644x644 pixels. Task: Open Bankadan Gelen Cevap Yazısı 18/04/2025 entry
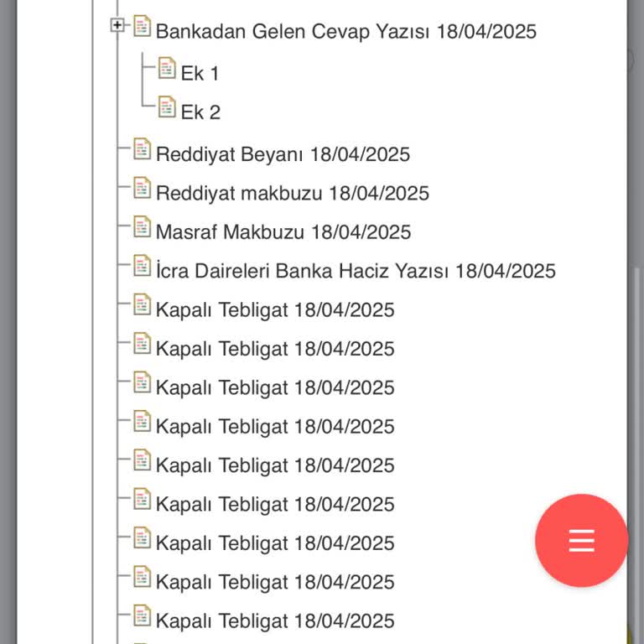click(345, 32)
